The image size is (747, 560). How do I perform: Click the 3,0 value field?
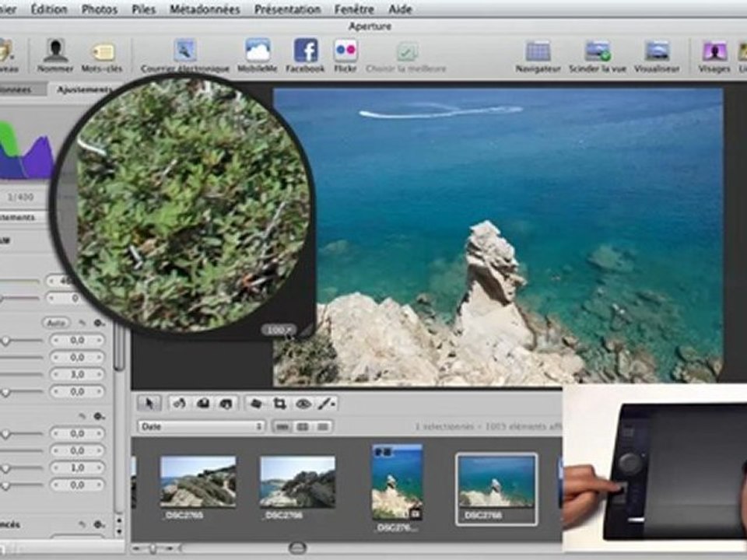(78, 374)
